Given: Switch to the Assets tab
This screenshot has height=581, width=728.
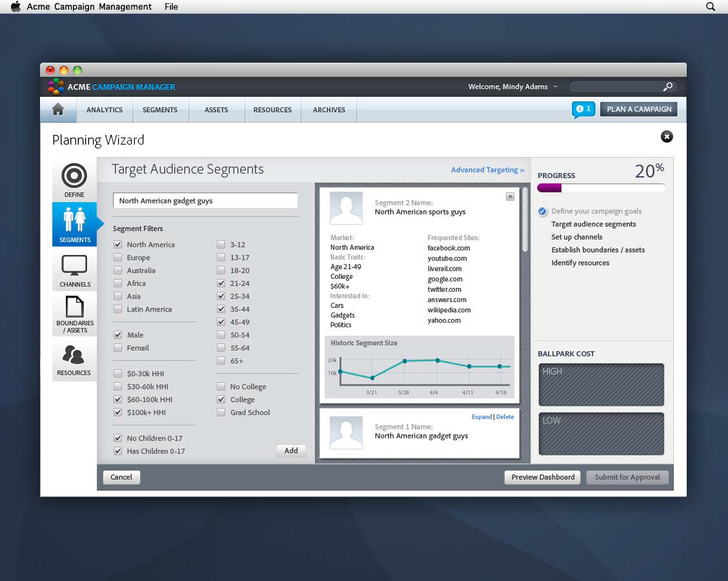Looking at the screenshot, I should (x=216, y=110).
